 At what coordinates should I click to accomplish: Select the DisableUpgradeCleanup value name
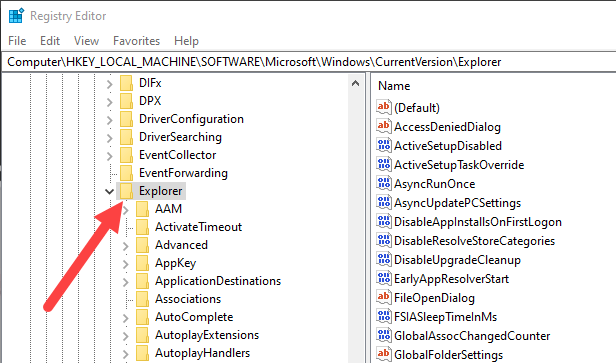click(x=457, y=260)
